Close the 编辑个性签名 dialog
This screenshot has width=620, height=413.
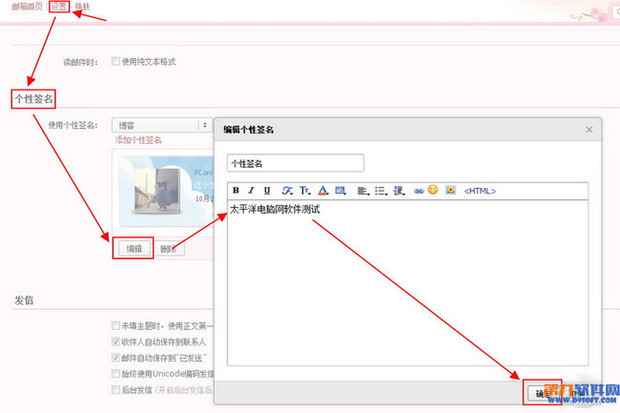click(589, 130)
